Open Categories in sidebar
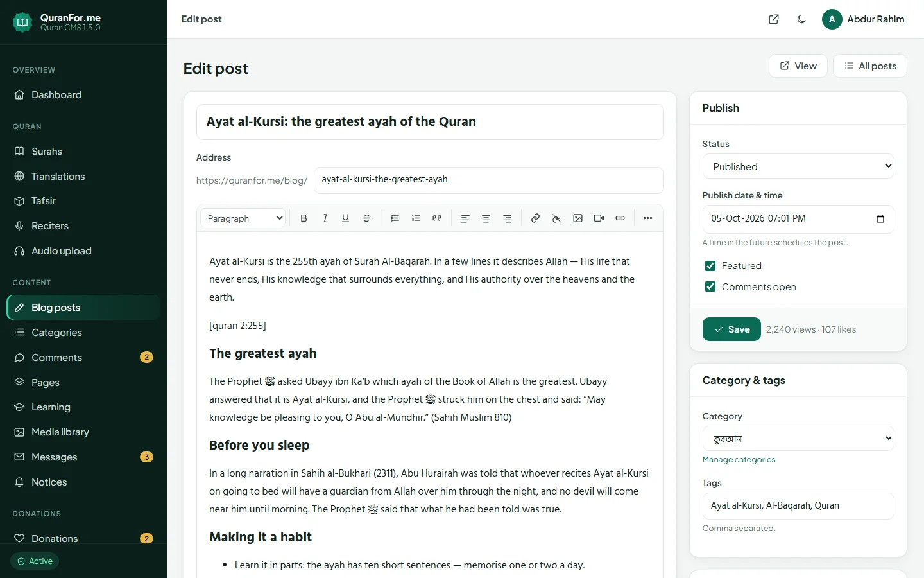This screenshot has height=578, width=924. 83,333
